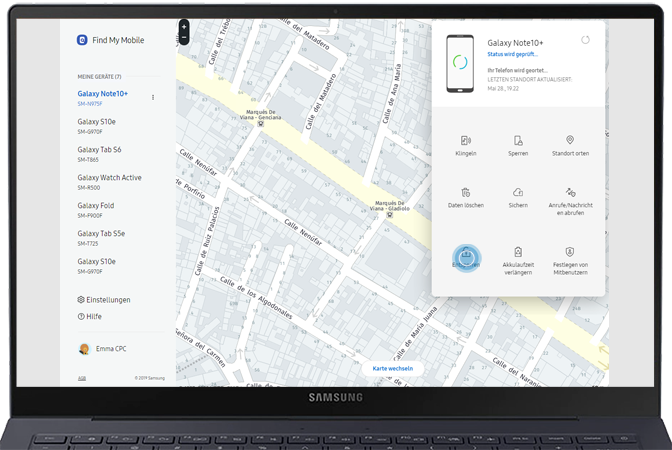
Task: Click the refresh status icon in device panel
Action: [585, 40]
